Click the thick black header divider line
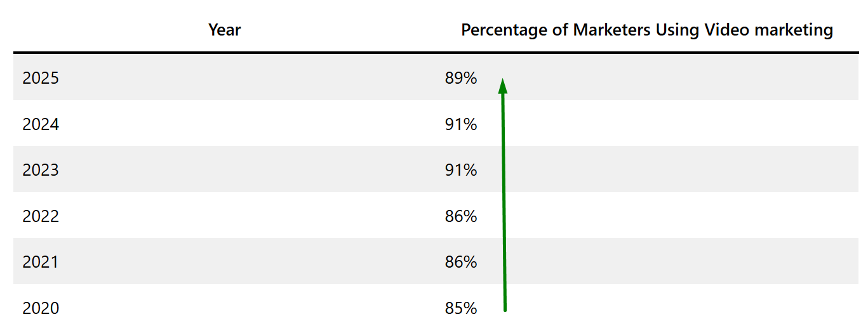This screenshot has width=868, height=326. coord(436,52)
